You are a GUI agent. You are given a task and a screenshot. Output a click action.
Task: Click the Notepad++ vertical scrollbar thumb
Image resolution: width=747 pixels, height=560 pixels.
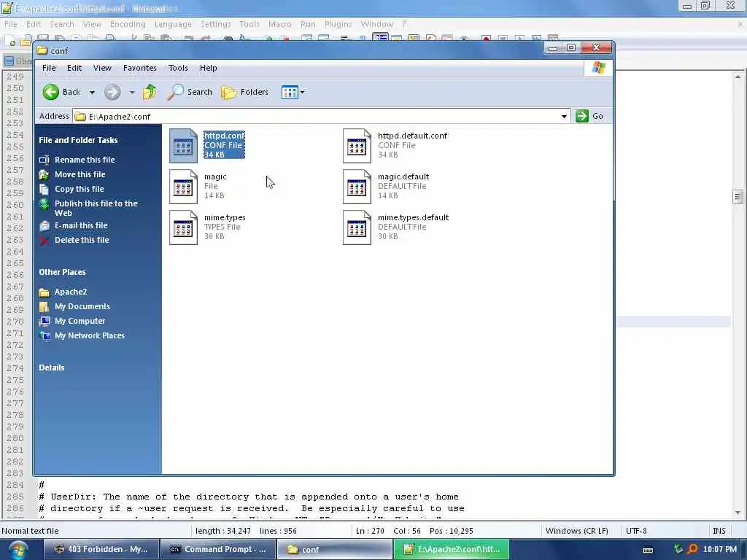[x=738, y=197]
